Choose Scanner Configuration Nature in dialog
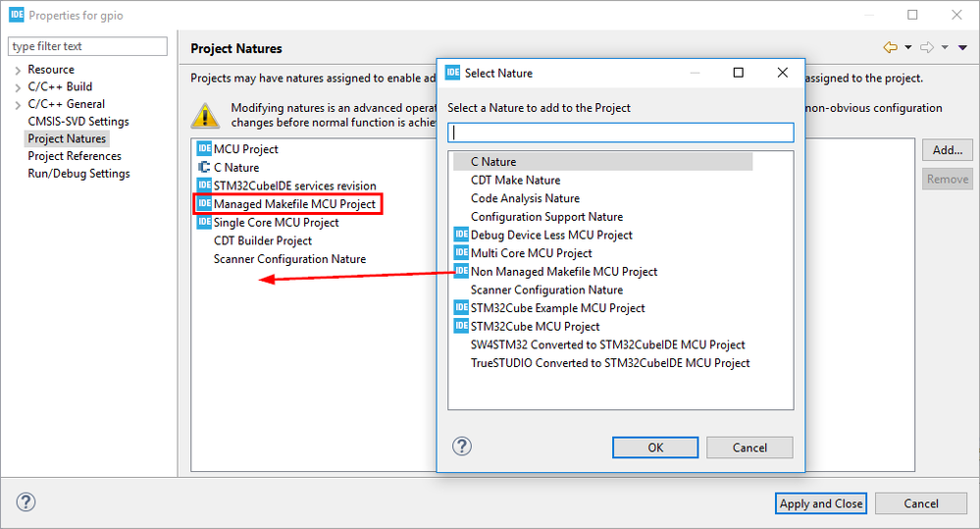The height and width of the screenshot is (529, 980). coord(546,290)
